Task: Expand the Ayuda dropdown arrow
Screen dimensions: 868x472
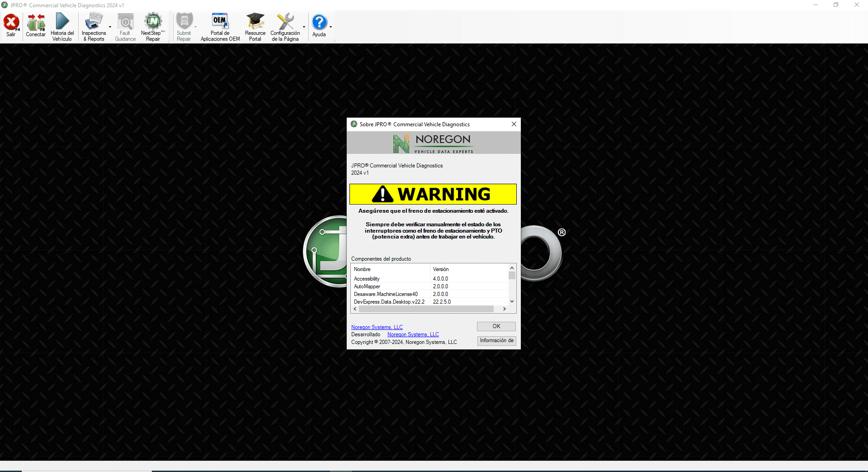Action: (330, 27)
